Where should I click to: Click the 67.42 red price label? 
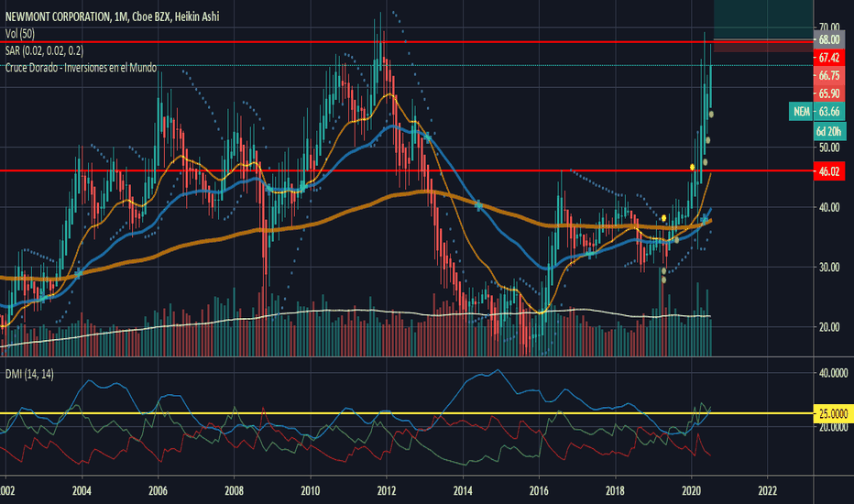(829, 58)
